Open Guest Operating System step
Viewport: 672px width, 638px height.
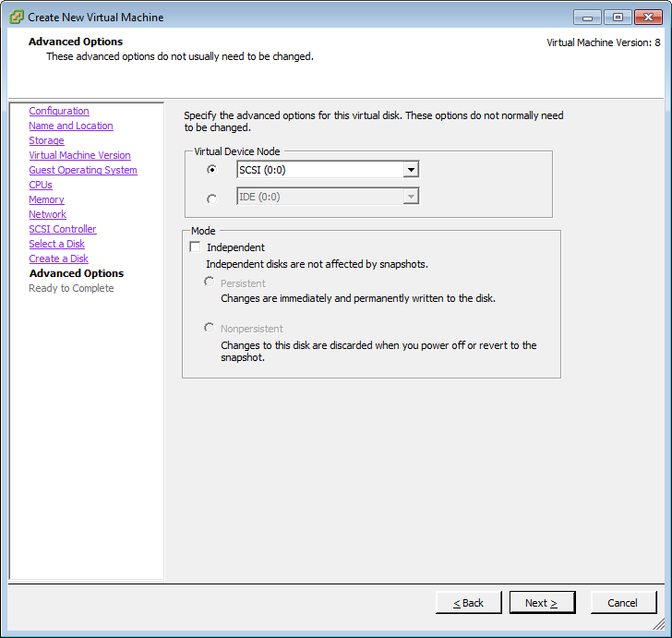click(83, 170)
